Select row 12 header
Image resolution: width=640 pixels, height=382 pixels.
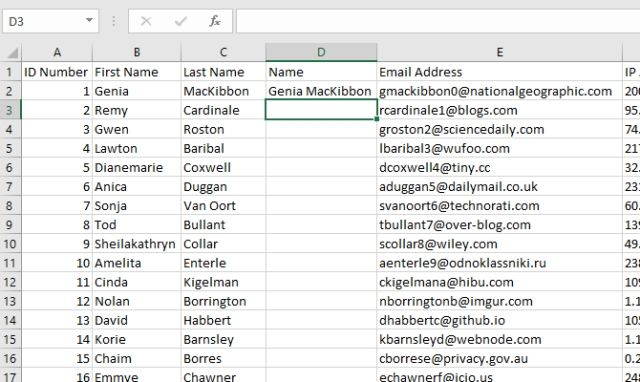(x=10, y=282)
